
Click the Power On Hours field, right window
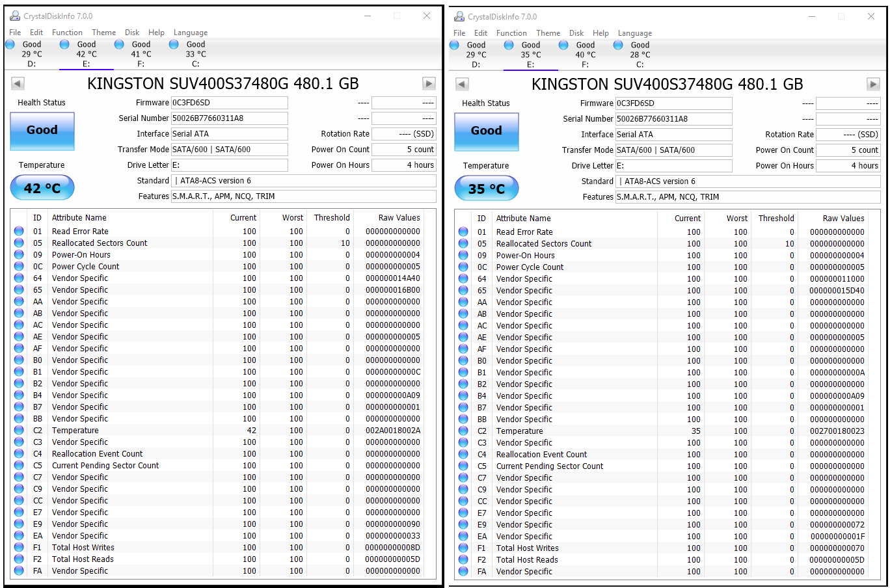pos(848,166)
